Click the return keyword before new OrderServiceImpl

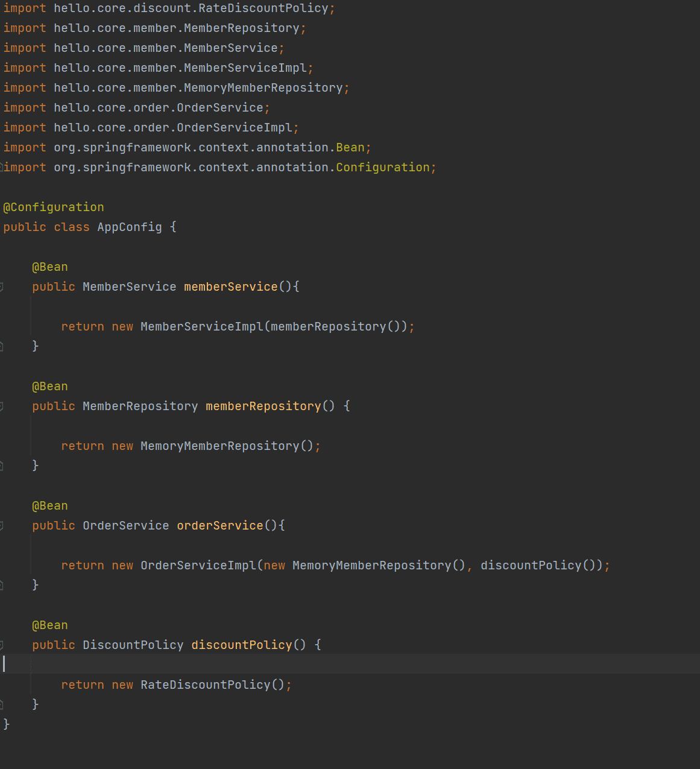pos(83,566)
